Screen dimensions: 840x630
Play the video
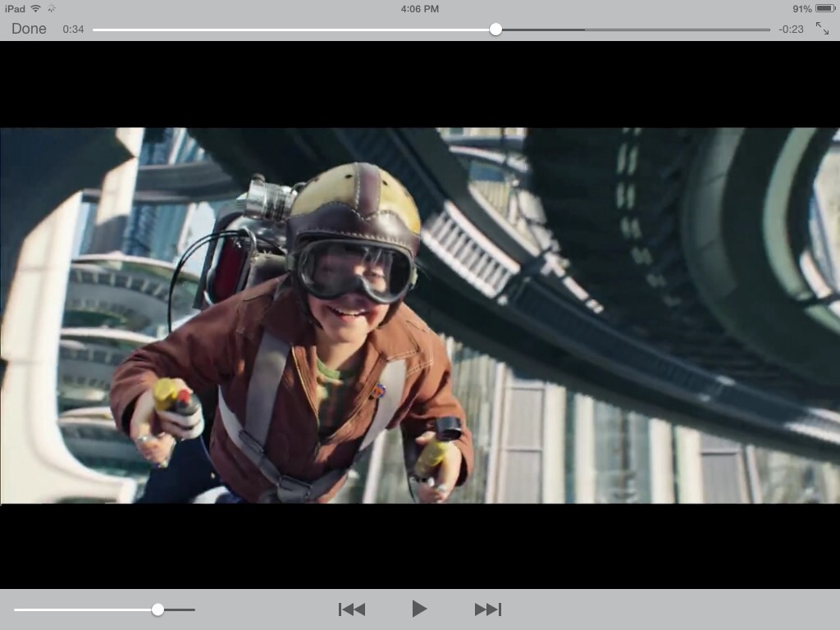[419, 609]
